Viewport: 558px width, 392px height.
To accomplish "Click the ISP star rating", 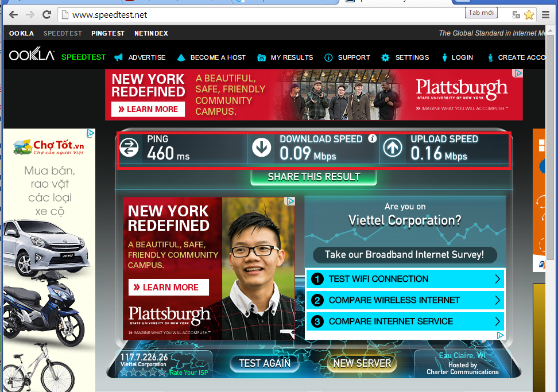I will (x=143, y=372).
